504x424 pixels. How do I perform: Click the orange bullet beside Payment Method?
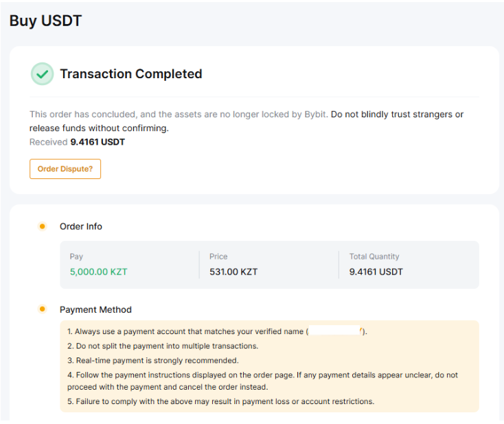point(43,309)
